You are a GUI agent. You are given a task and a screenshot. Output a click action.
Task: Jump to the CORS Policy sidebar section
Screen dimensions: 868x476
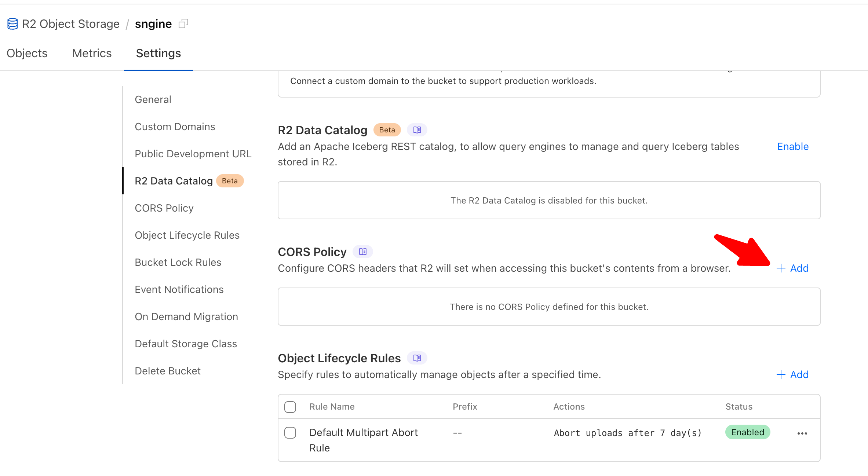(164, 208)
